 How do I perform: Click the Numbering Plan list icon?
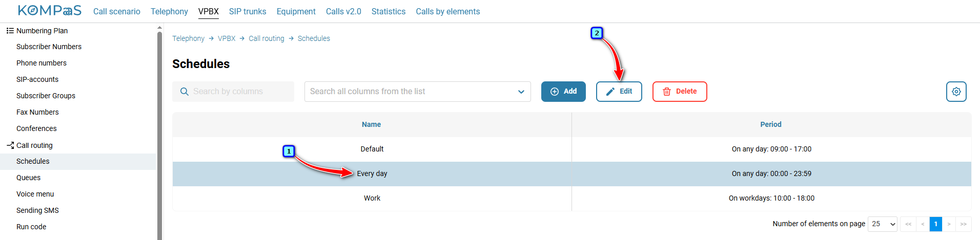tap(10, 31)
